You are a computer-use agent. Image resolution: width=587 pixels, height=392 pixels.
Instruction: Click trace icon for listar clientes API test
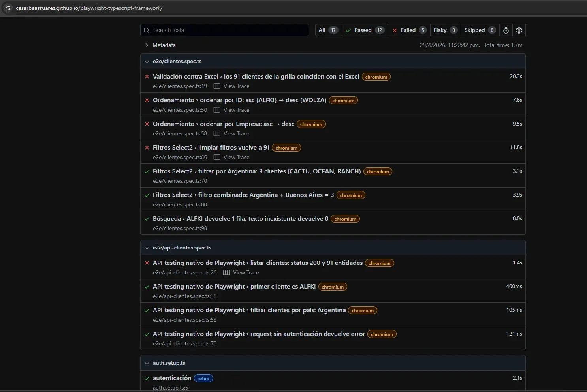[x=226, y=272]
